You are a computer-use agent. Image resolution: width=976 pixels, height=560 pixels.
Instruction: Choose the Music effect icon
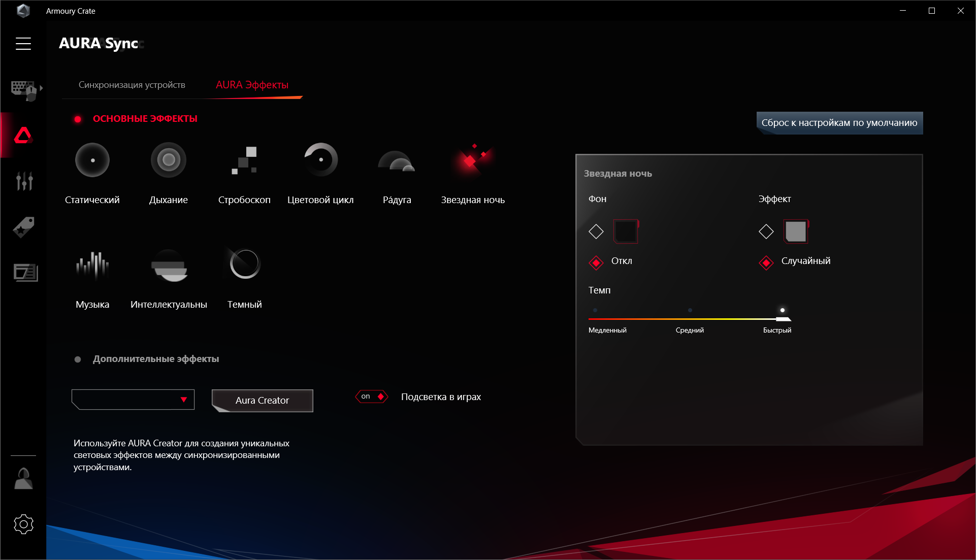(92, 265)
